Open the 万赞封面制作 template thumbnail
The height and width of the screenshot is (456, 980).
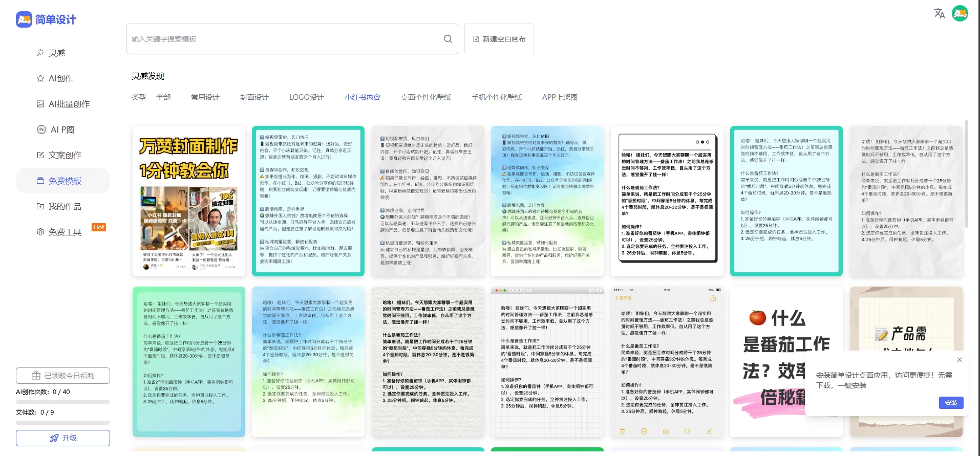[x=188, y=201]
